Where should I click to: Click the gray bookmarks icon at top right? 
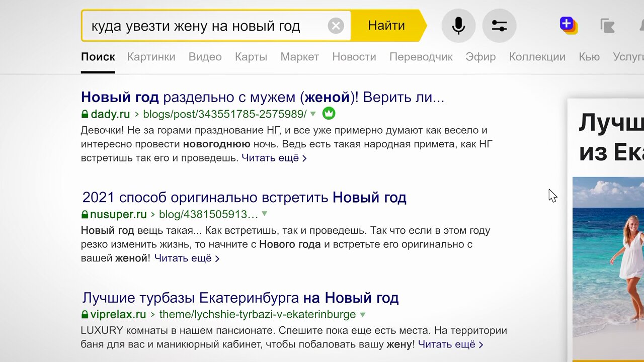[608, 26]
